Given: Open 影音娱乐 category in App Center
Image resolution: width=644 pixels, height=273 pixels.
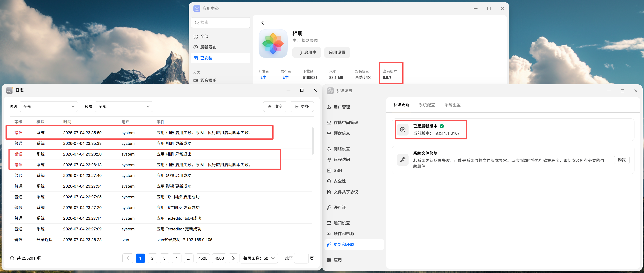Looking at the screenshot, I should (x=221, y=80).
